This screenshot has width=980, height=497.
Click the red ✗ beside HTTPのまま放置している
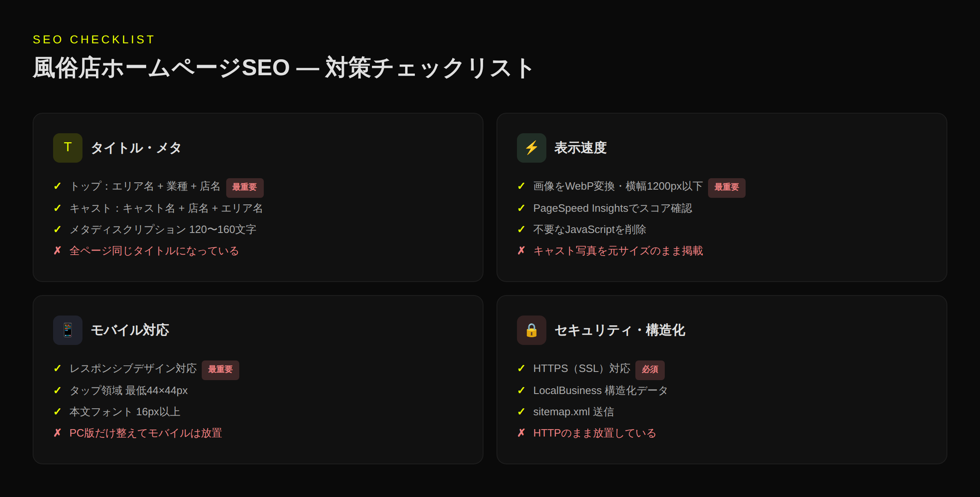point(521,433)
